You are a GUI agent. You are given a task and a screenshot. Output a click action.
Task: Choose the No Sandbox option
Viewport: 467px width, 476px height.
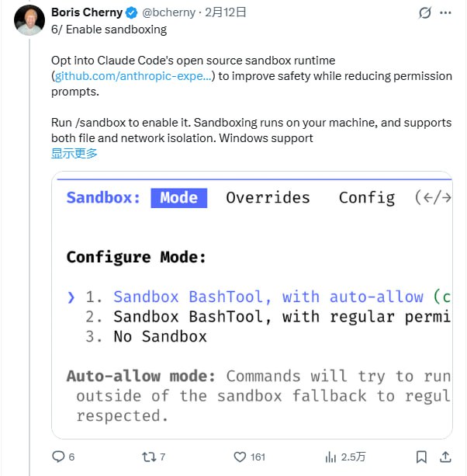click(160, 336)
